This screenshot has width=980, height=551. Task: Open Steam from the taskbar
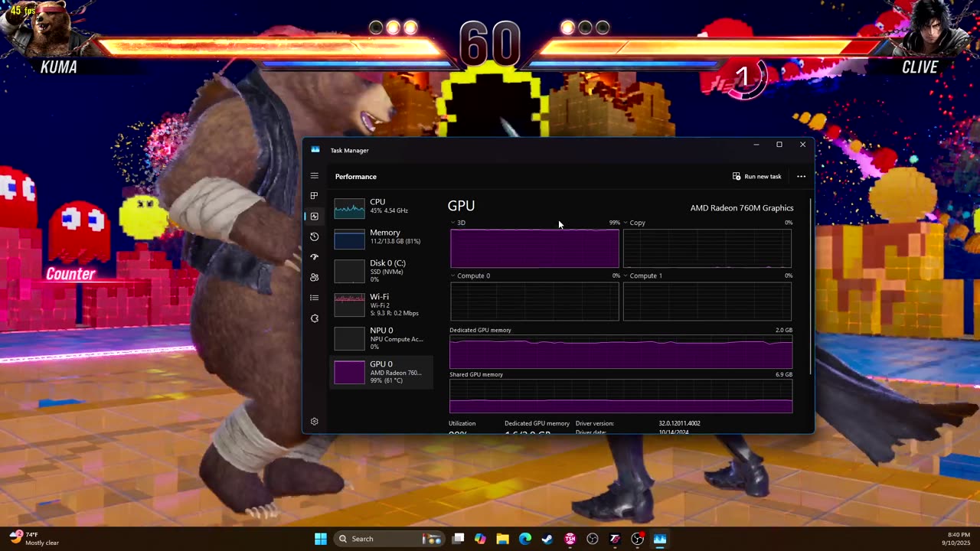547,539
